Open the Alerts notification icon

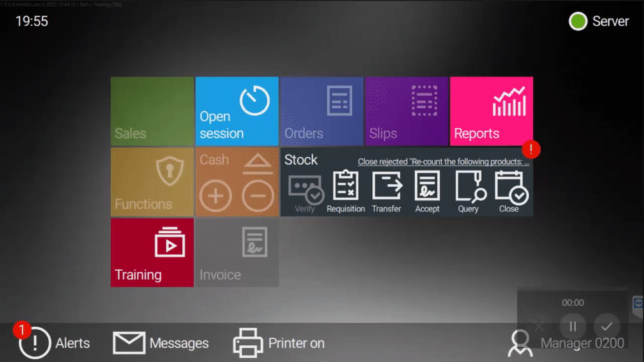pyautogui.click(x=35, y=343)
